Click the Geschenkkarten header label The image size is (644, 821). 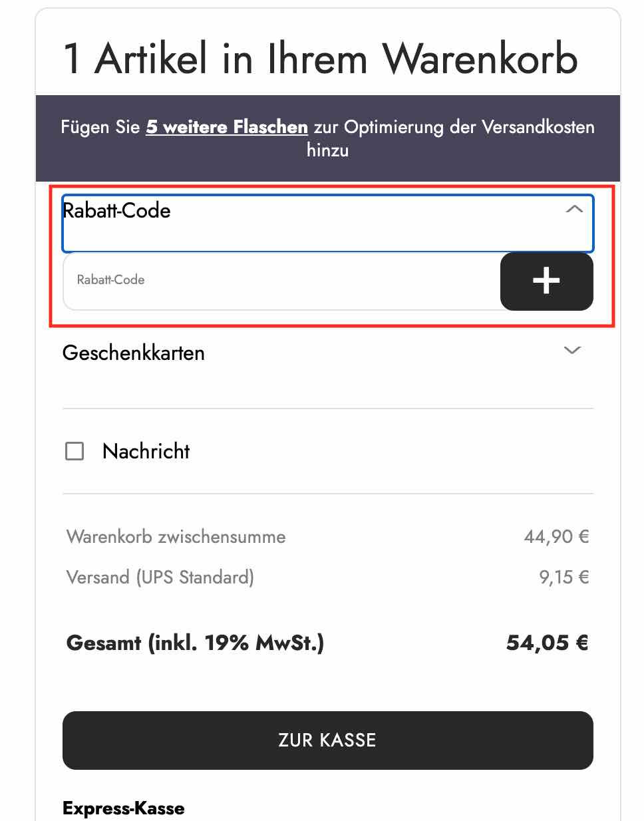coord(133,353)
